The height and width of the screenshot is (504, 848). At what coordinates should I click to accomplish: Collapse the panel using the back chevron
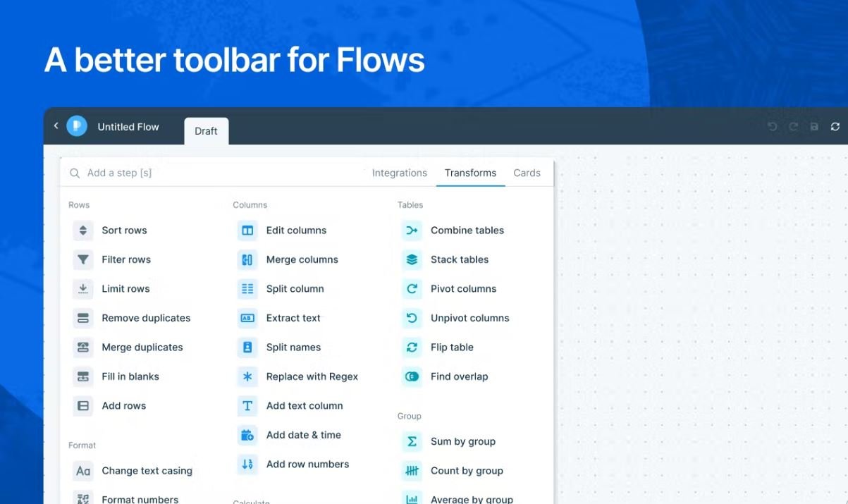coord(56,125)
